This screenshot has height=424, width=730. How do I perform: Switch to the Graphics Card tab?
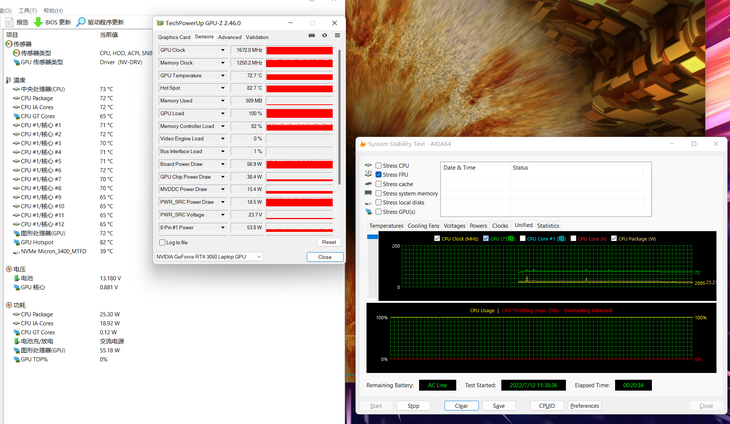pyautogui.click(x=174, y=37)
